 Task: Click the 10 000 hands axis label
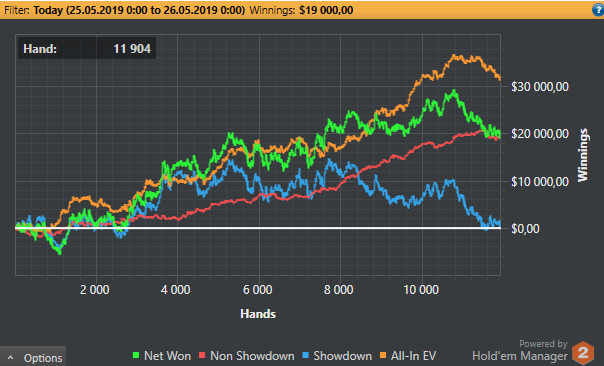421,290
